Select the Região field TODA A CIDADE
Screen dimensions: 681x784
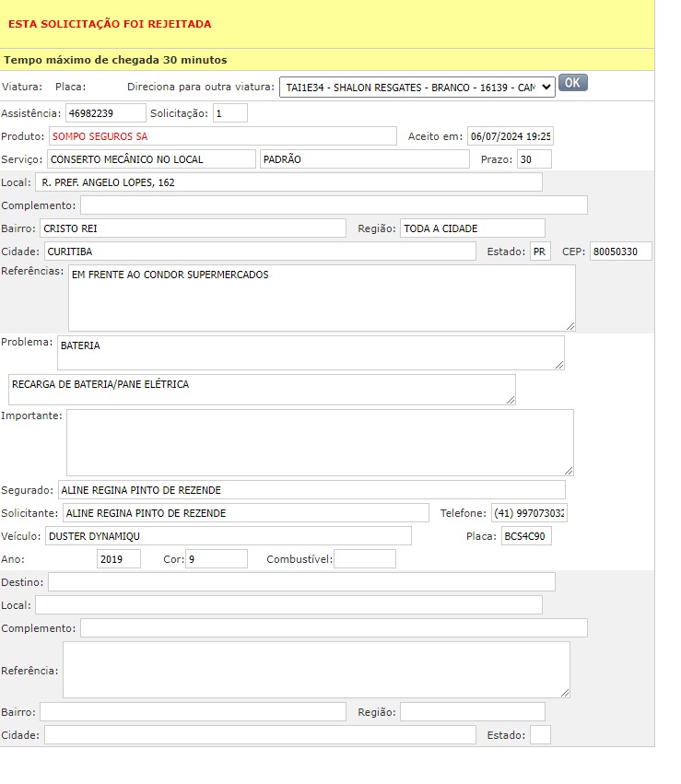coord(472,228)
